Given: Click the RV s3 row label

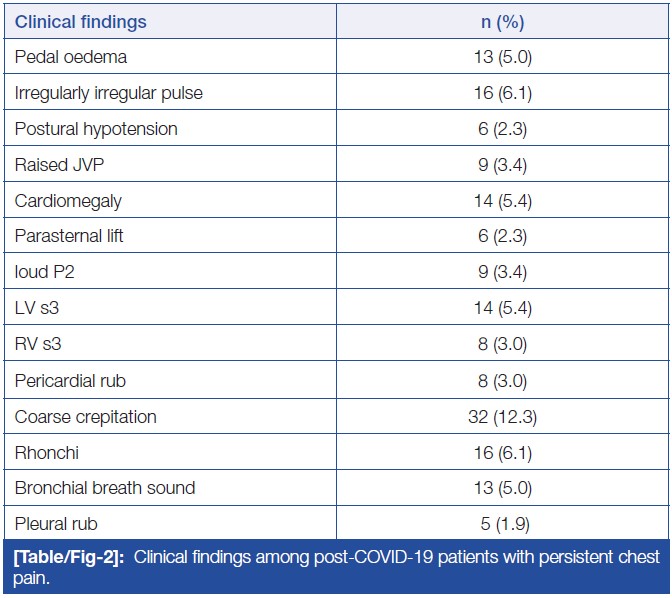Looking at the screenshot, I should [39, 345].
